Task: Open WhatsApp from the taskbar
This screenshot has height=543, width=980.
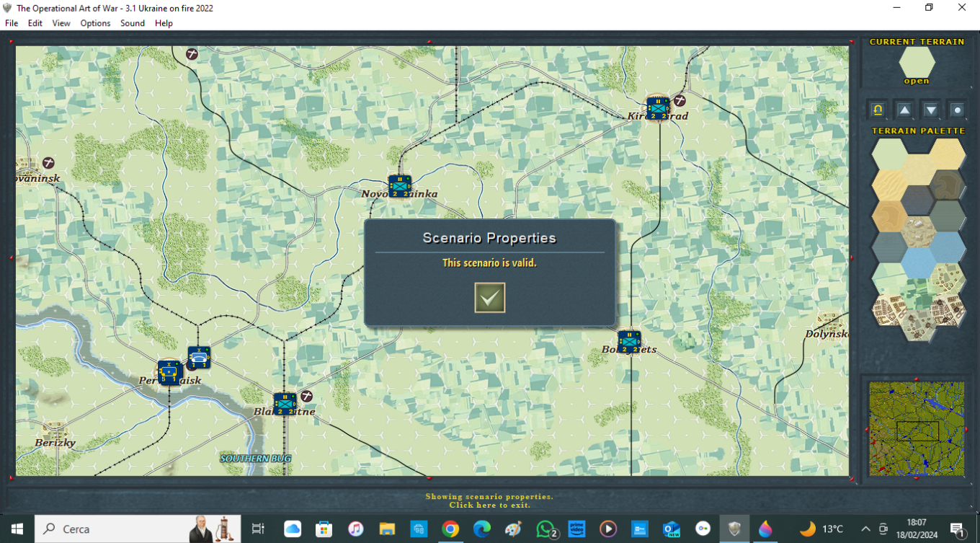Action: click(x=545, y=529)
